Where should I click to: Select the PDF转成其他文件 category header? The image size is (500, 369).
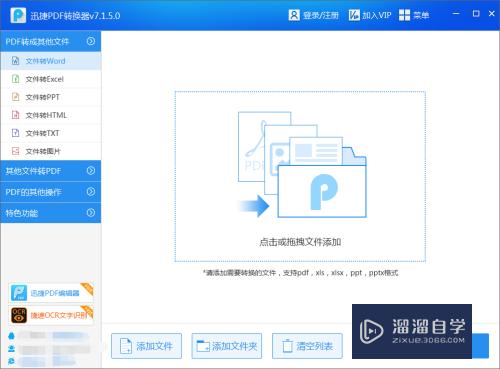click(51, 41)
